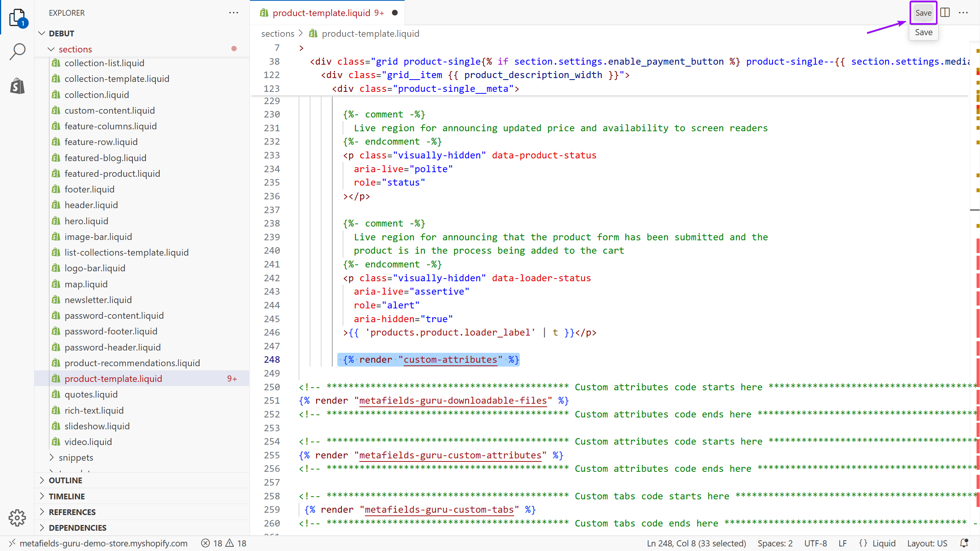
Task: Change the Liquid language mode
Action: (x=884, y=543)
